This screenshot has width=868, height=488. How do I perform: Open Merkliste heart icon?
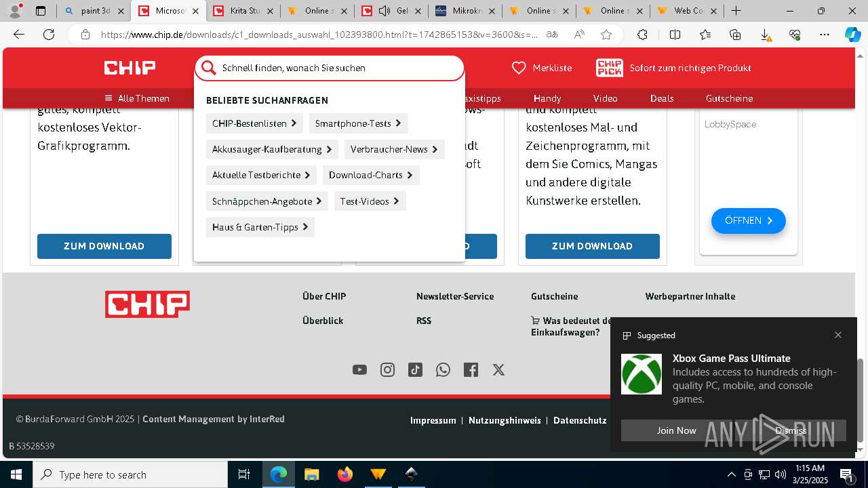pos(519,68)
